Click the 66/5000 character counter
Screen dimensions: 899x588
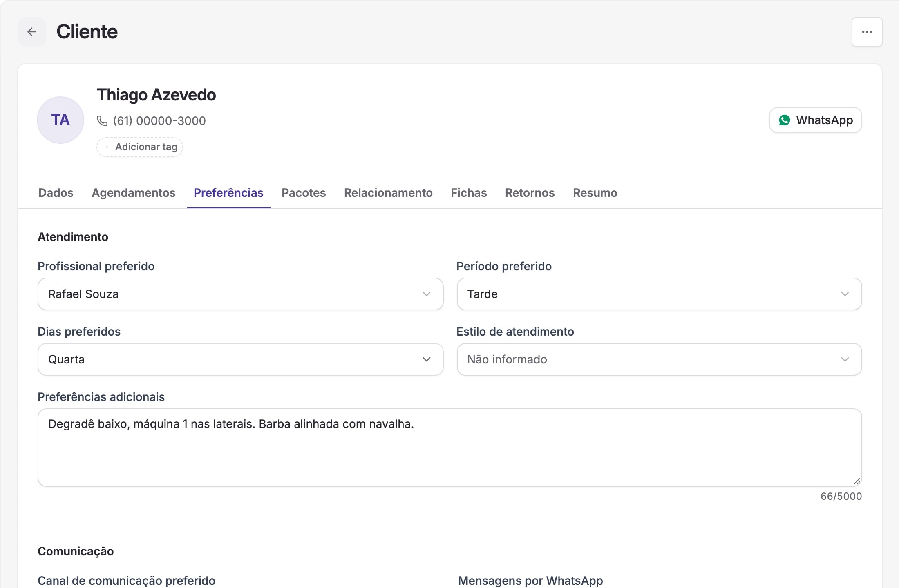click(x=841, y=497)
